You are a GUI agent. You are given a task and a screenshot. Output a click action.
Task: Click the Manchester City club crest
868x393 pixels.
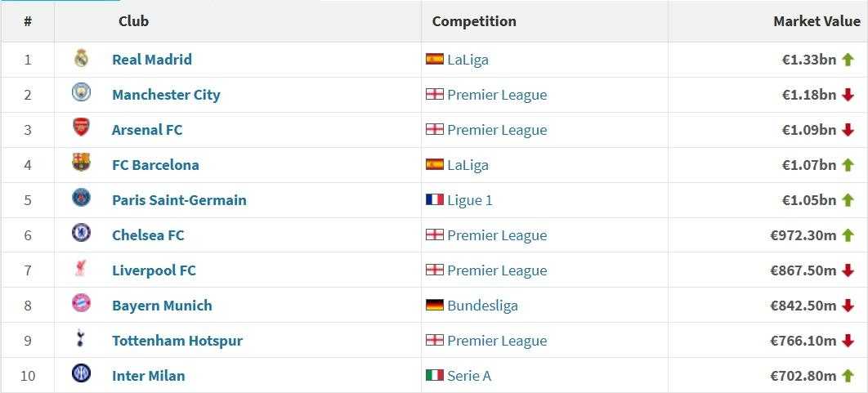click(x=82, y=92)
